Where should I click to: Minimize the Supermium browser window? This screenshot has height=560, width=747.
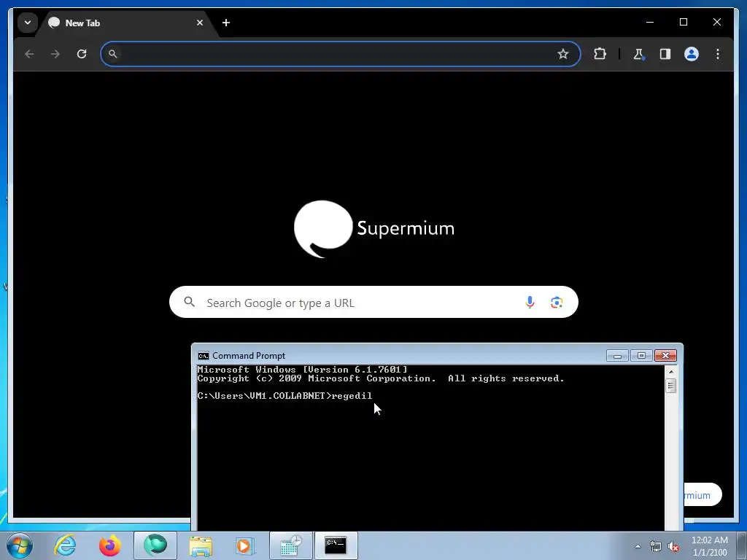click(650, 22)
